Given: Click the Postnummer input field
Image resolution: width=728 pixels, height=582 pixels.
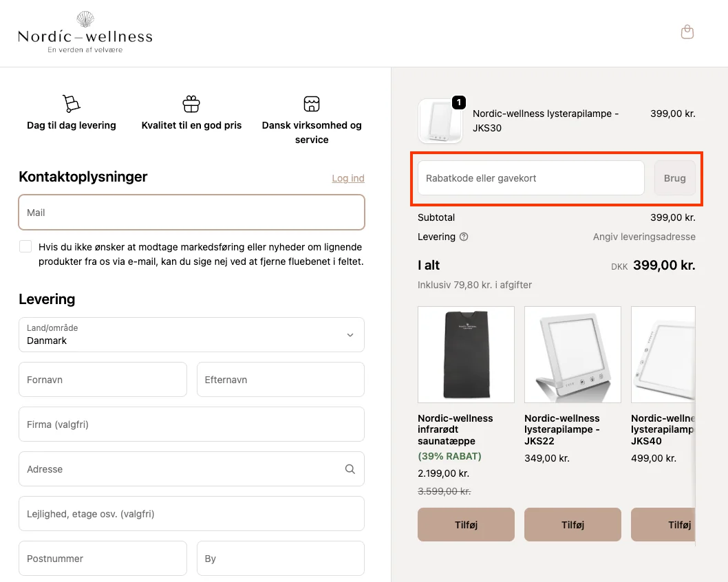Looking at the screenshot, I should point(103,559).
